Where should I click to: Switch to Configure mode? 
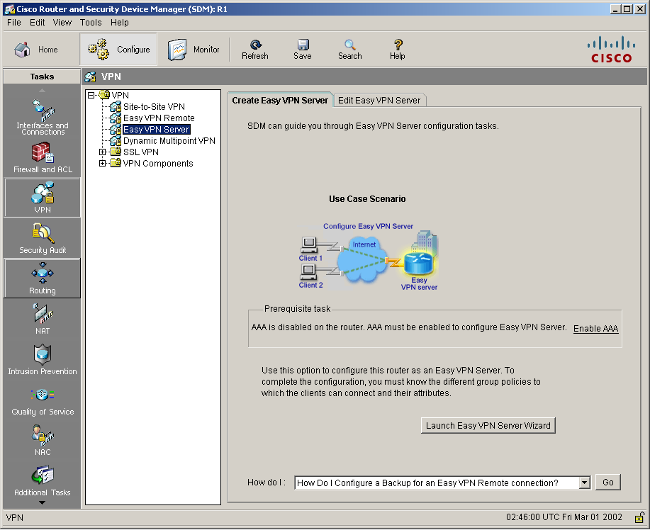pyautogui.click(x=119, y=50)
